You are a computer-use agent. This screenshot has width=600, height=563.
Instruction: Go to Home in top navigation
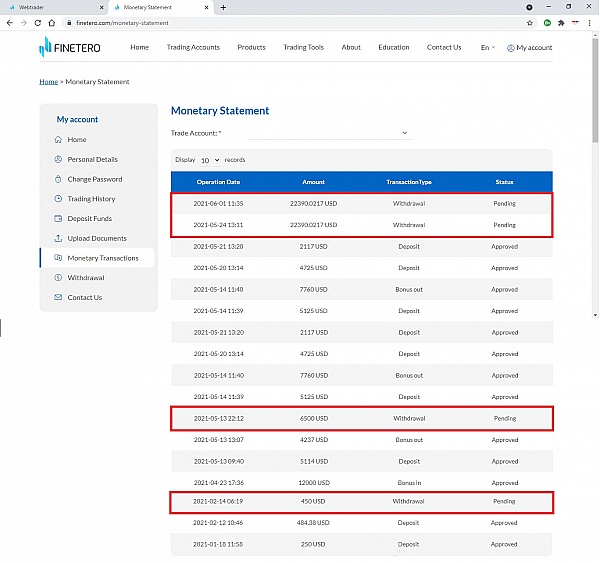(x=140, y=47)
